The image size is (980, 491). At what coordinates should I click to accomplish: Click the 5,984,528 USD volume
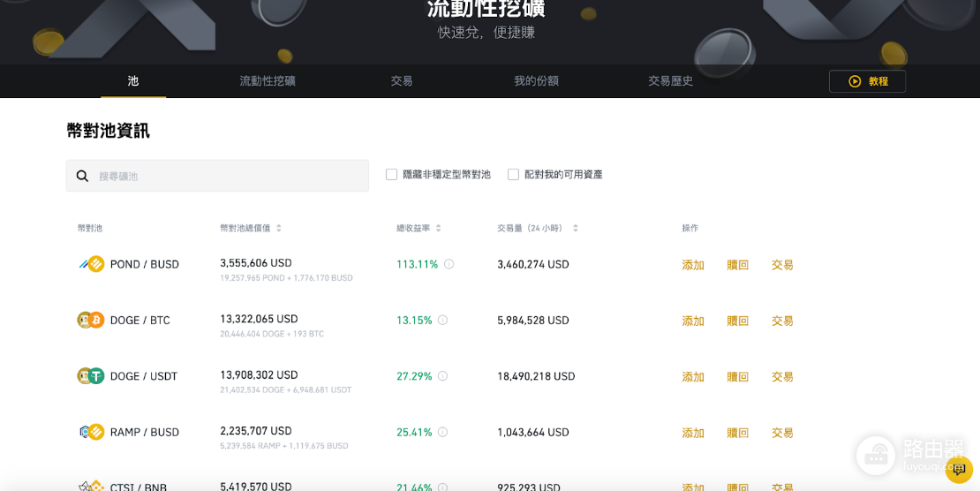(533, 321)
